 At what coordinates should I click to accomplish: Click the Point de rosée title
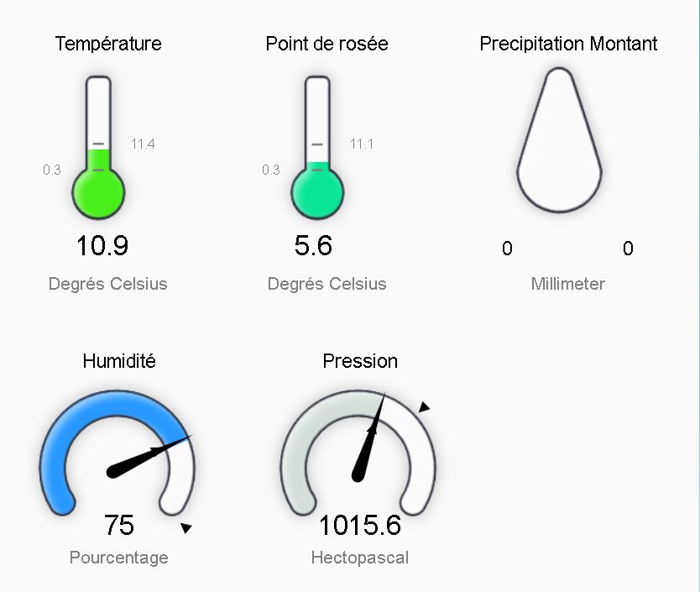point(326,44)
